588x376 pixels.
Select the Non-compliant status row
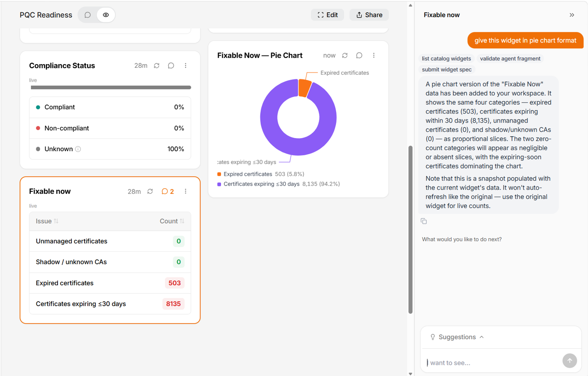110,128
